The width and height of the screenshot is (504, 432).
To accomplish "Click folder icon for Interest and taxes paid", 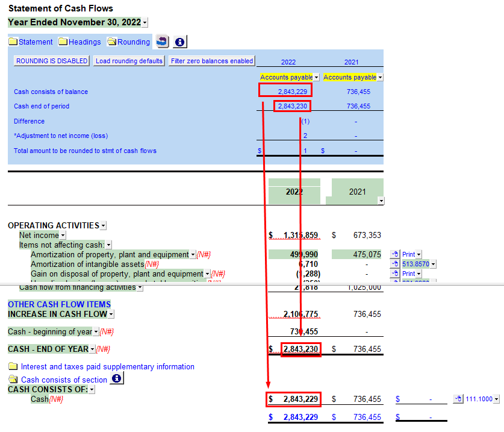I will coord(13,366).
